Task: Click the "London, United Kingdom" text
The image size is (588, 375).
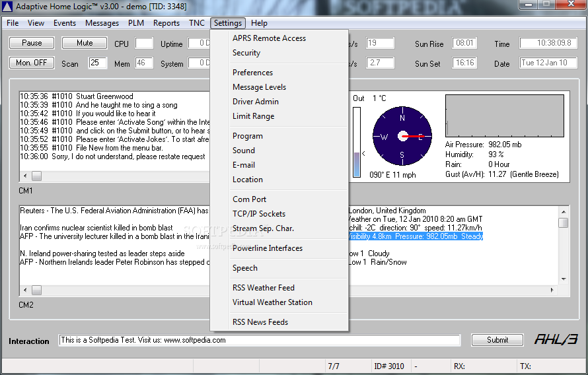Action: (x=387, y=211)
